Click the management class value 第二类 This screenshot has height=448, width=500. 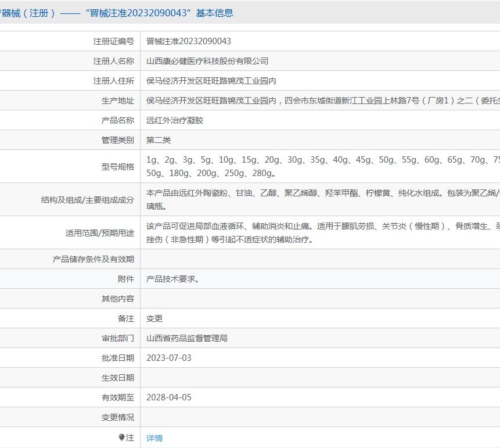159,140
